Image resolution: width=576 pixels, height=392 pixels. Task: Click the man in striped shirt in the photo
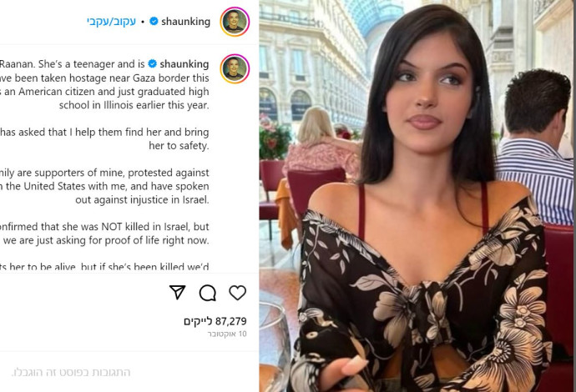tap(534, 147)
